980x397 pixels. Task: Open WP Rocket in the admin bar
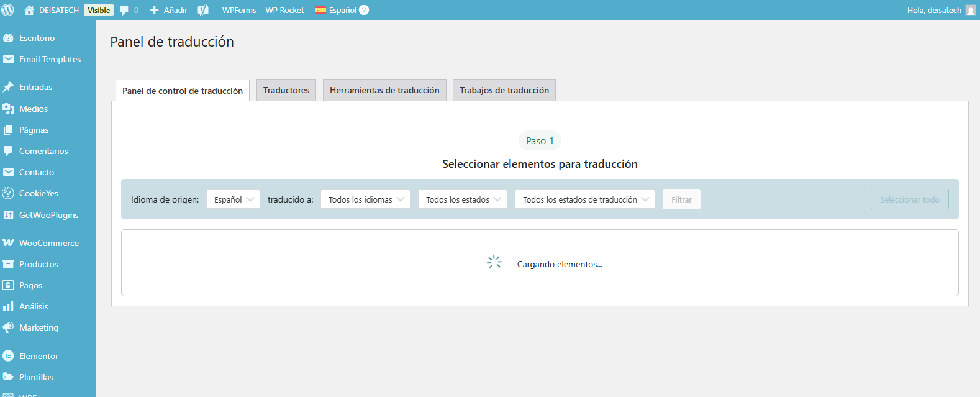pos(284,10)
